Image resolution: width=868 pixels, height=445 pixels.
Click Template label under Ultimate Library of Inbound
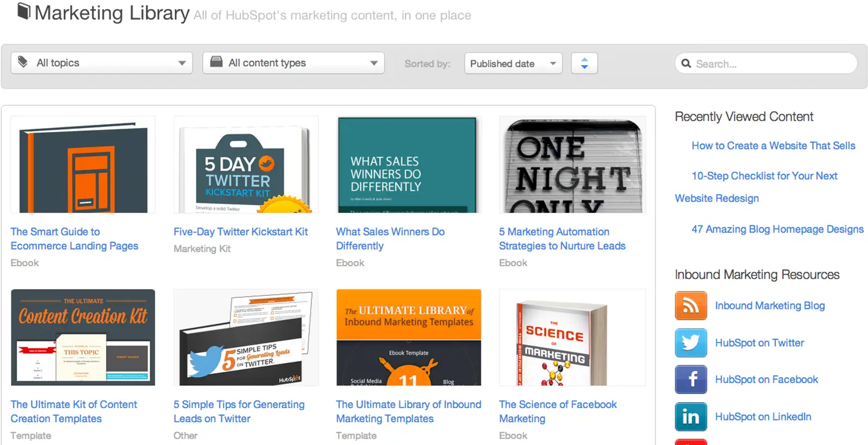(x=356, y=435)
